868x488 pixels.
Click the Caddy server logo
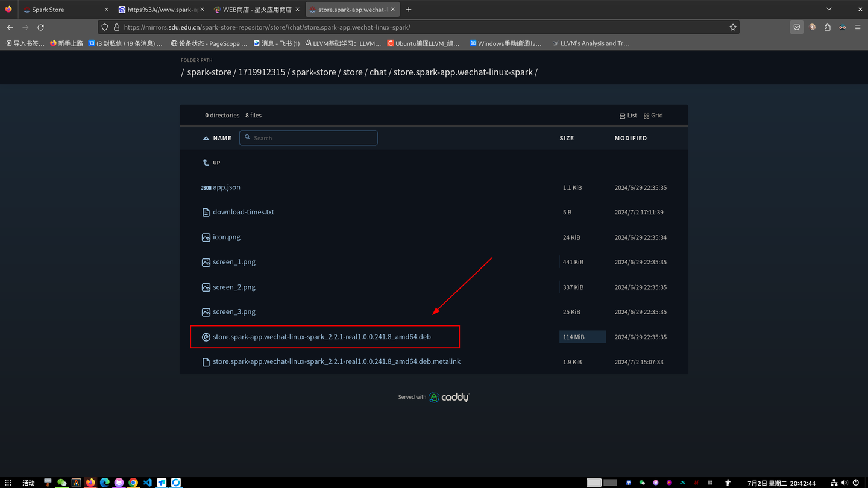point(435,397)
